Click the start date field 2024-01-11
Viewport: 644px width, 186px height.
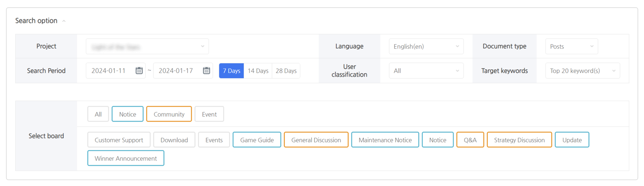(x=109, y=71)
